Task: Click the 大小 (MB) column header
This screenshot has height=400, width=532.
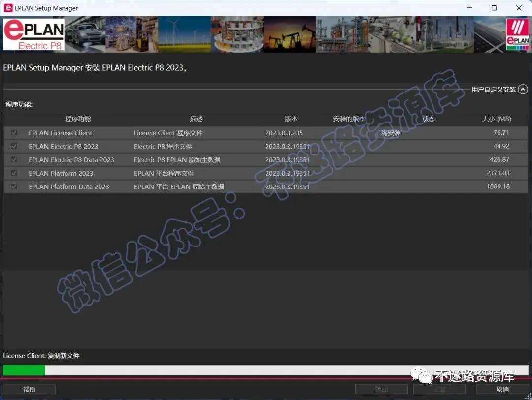Action: [x=497, y=119]
